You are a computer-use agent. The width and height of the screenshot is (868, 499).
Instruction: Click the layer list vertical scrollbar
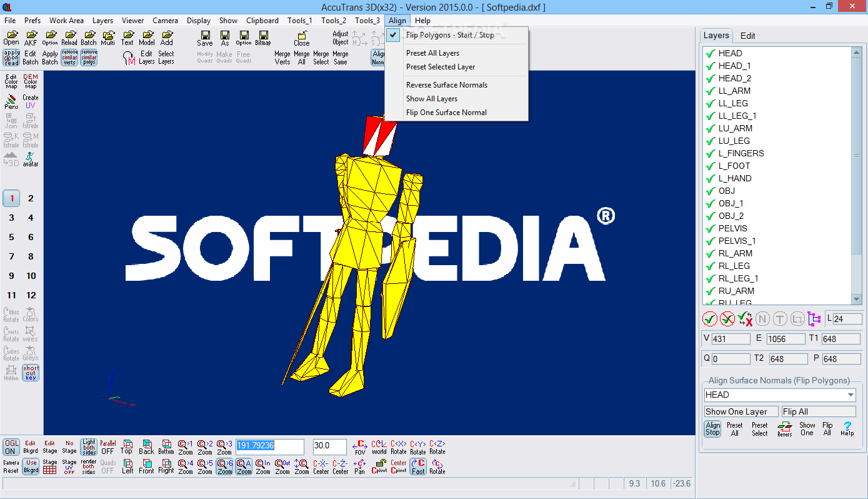pos(857,176)
